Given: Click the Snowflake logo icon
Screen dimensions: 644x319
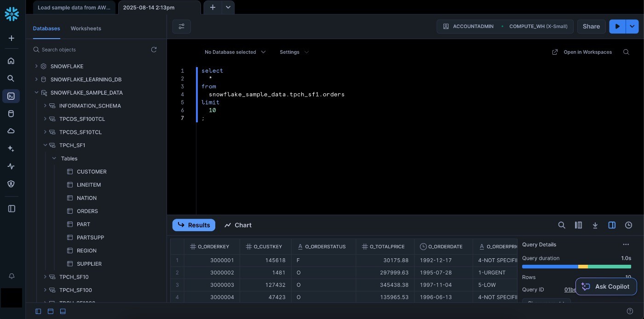Looking at the screenshot, I should click(11, 14).
